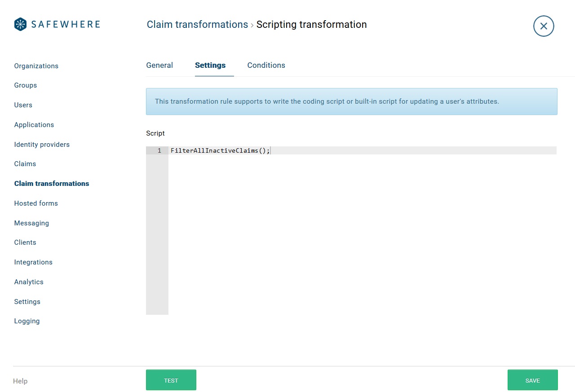Select the Settings tab
Image resolution: width=575 pixels, height=392 pixels.
pos(210,65)
